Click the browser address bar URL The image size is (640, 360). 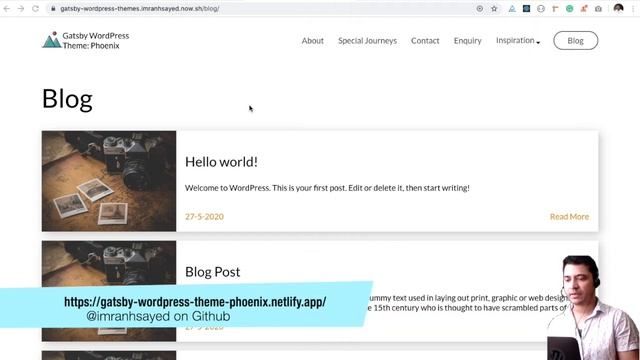[140, 9]
